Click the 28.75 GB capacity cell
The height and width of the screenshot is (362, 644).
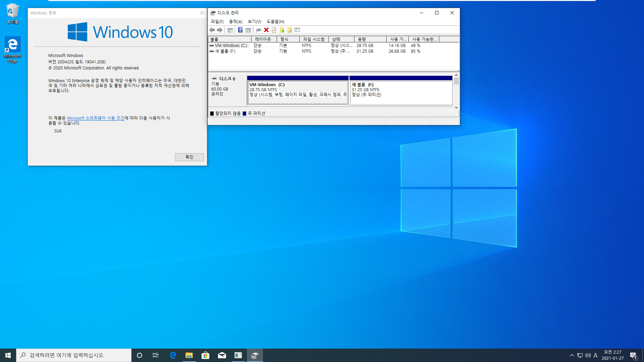tap(365, 46)
